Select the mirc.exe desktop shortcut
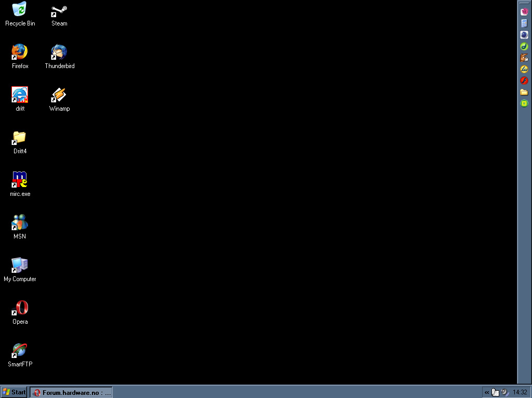The width and height of the screenshot is (532, 398). click(20, 184)
